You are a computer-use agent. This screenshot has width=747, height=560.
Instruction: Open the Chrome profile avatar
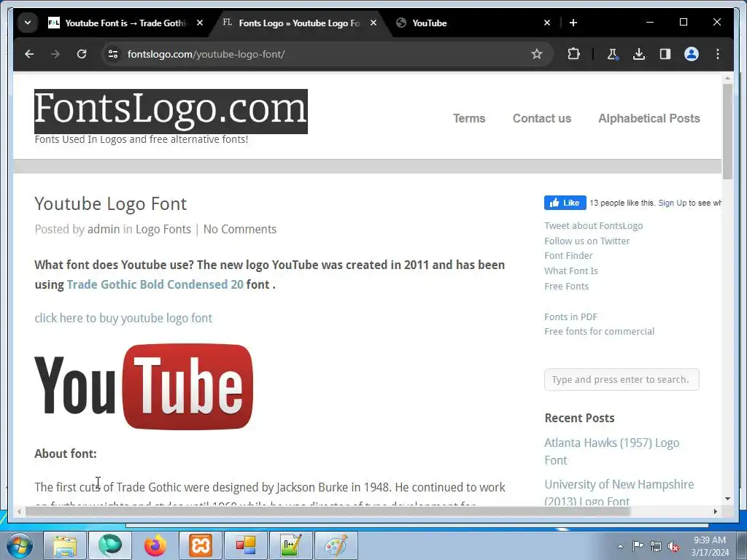point(692,54)
